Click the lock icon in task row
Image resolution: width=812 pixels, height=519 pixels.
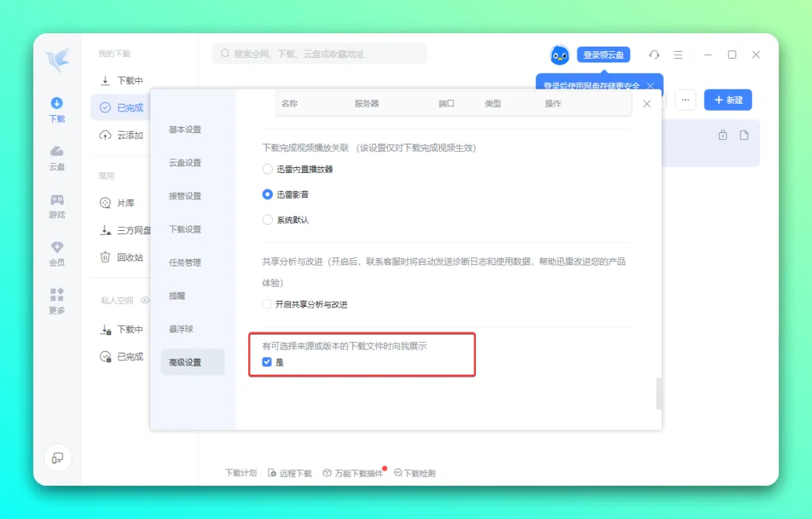click(723, 135)
